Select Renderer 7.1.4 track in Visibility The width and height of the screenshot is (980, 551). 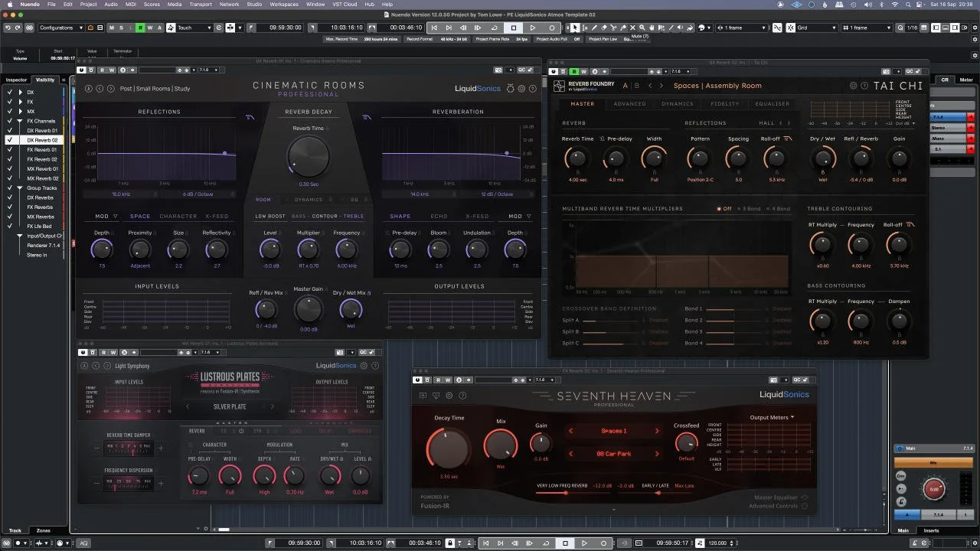coord(43,246)
